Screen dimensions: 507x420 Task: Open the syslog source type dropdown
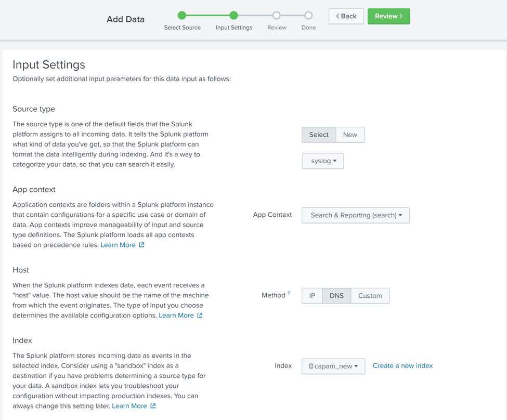tap(323, 161)
